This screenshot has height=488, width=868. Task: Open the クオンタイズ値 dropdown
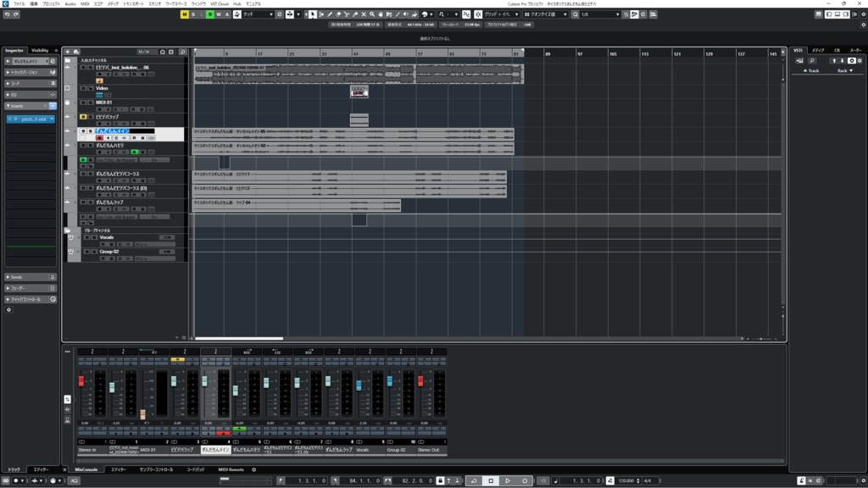(x=546, y=14)
